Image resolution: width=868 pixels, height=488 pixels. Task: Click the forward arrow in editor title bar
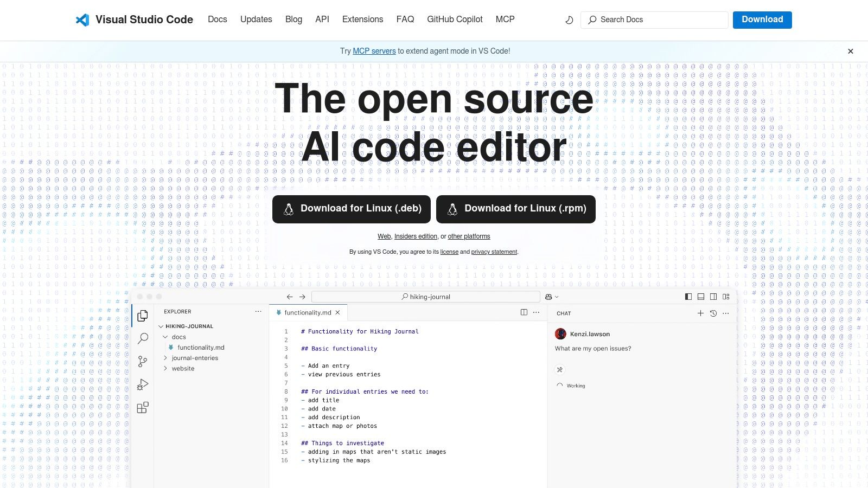pyautogui.click(x=302, y=297)
